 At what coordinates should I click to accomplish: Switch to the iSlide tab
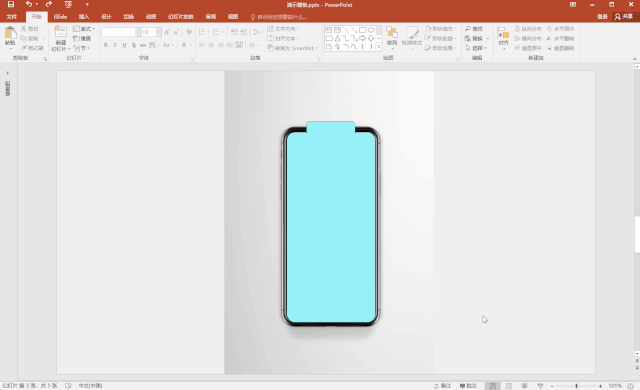tap(60, 17)
